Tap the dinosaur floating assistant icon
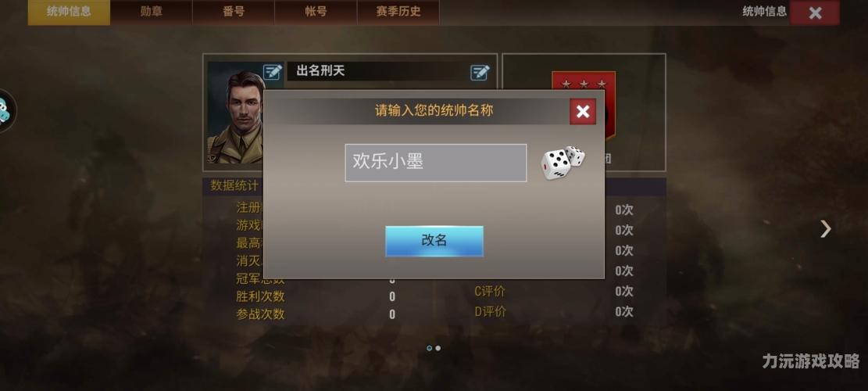The image size is (868, 391). [x=5, y=110]
